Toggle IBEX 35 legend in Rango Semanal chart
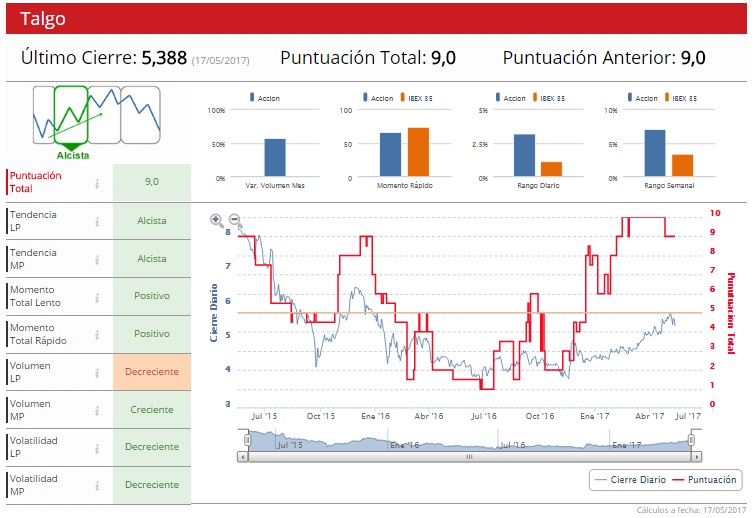Screen dimensions: 754x518 coord(680,98)
